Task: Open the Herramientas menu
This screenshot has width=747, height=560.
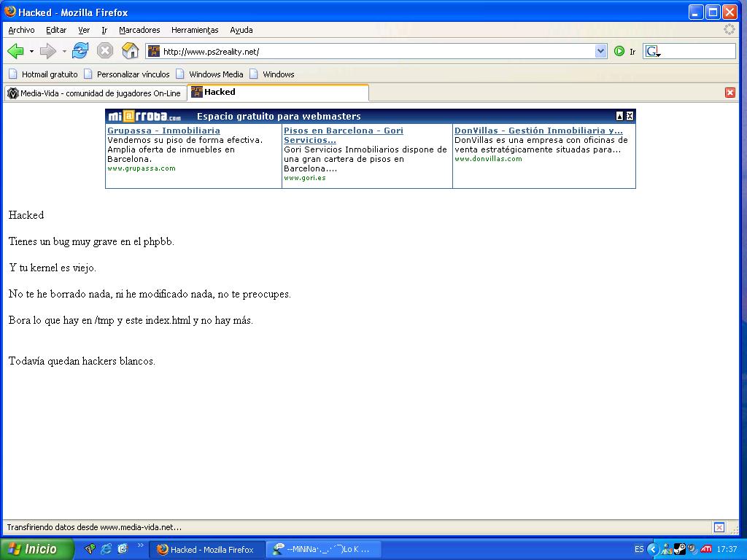Action: click(195, 30)
